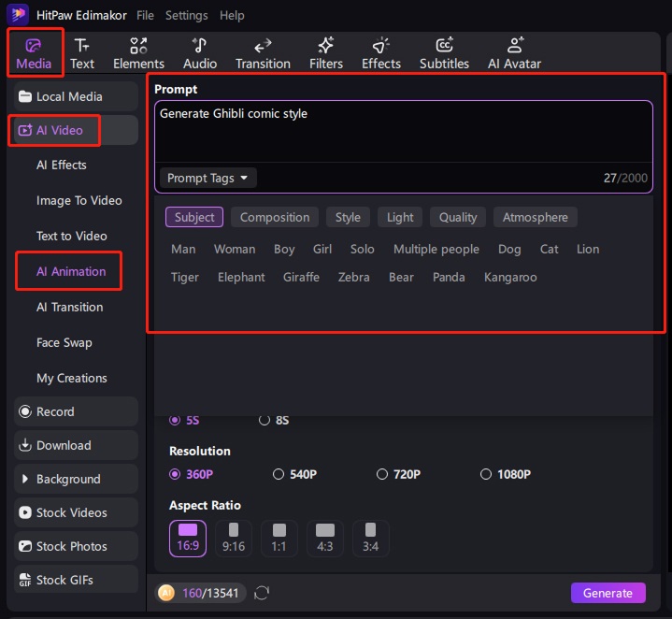Add the Elephant prompt tag

241,278
